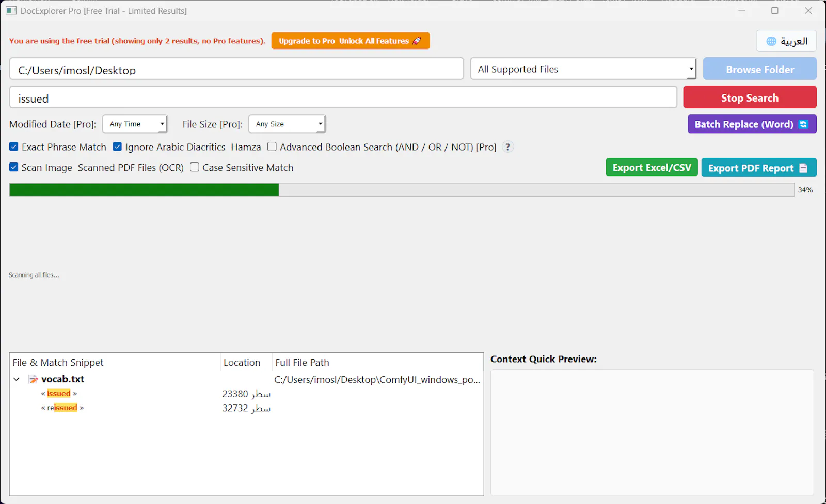Click the question mark help icon
This screenshot has width=826, height=504.
coord(508,147)
